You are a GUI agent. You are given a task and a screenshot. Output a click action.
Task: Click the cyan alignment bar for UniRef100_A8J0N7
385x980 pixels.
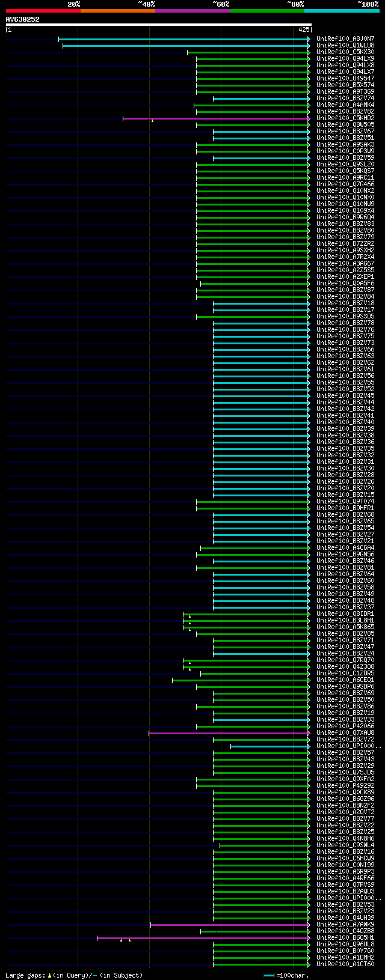point(183,39)
